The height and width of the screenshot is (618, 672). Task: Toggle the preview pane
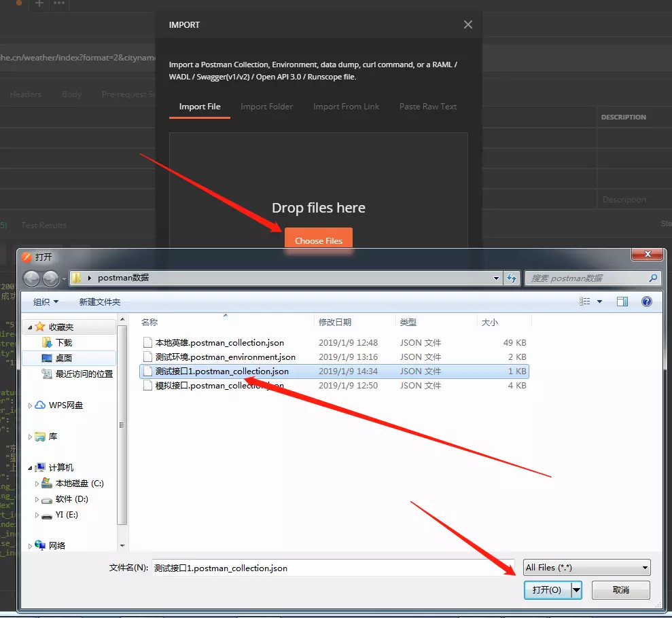coord(622,302)
